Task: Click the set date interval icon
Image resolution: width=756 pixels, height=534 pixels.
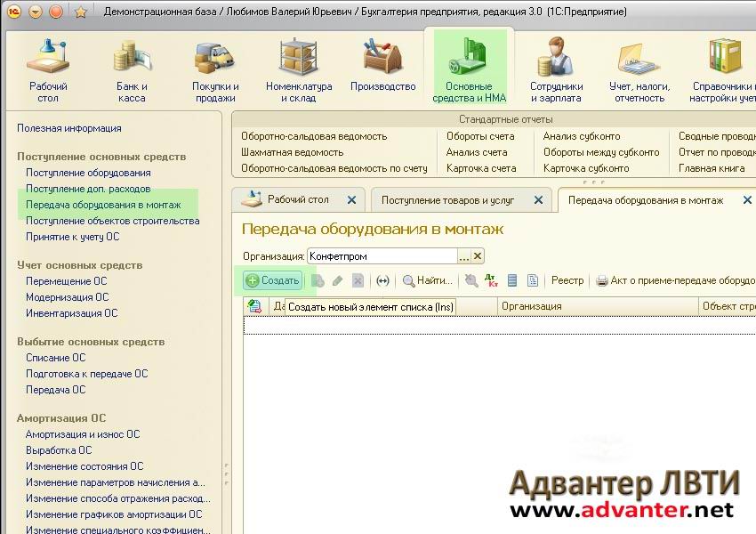Action: pos(382,280)
